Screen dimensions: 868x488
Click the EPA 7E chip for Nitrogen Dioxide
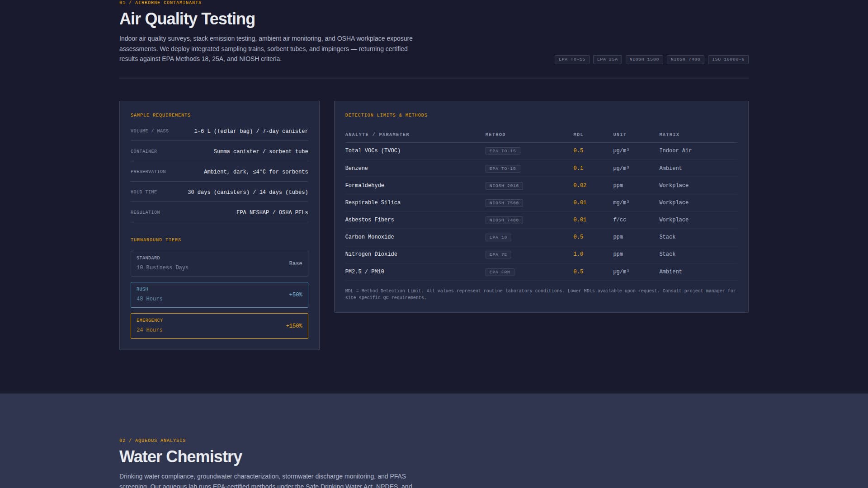[x=499, y=254]
